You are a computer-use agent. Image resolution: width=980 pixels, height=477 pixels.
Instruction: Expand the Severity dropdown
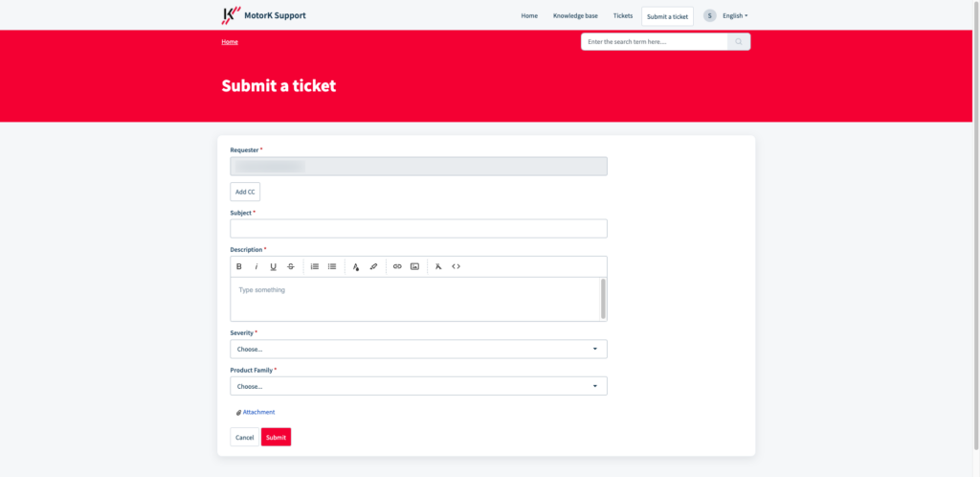pyautogui.click(x=419, y=349)
